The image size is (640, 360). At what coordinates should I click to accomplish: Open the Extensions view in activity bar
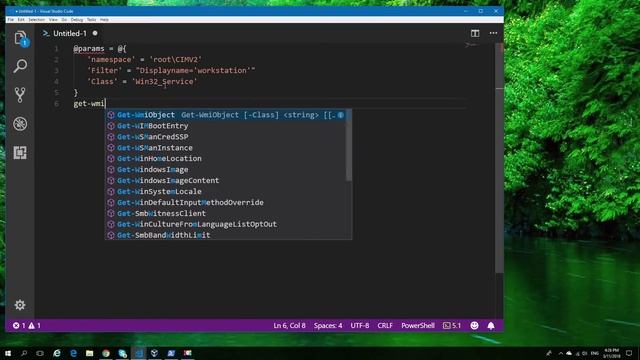[x=20, y=153]
